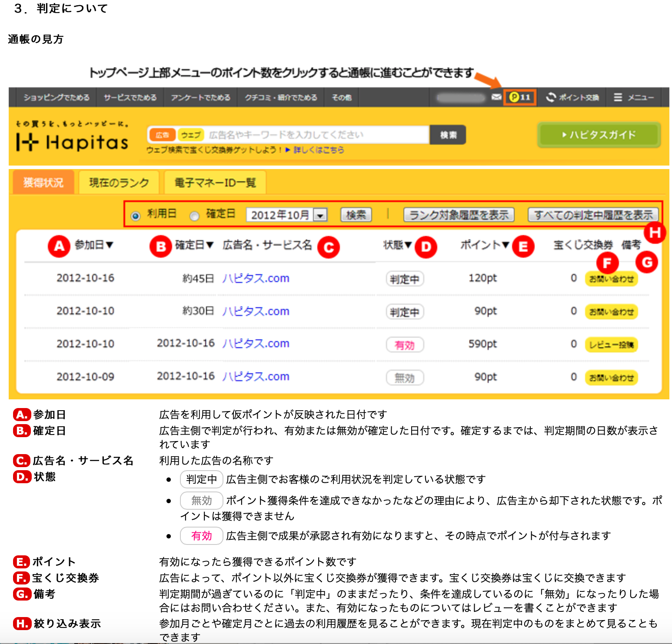Switch to the 現在のランク tab

pyautogui.click(x=119, y=183)
